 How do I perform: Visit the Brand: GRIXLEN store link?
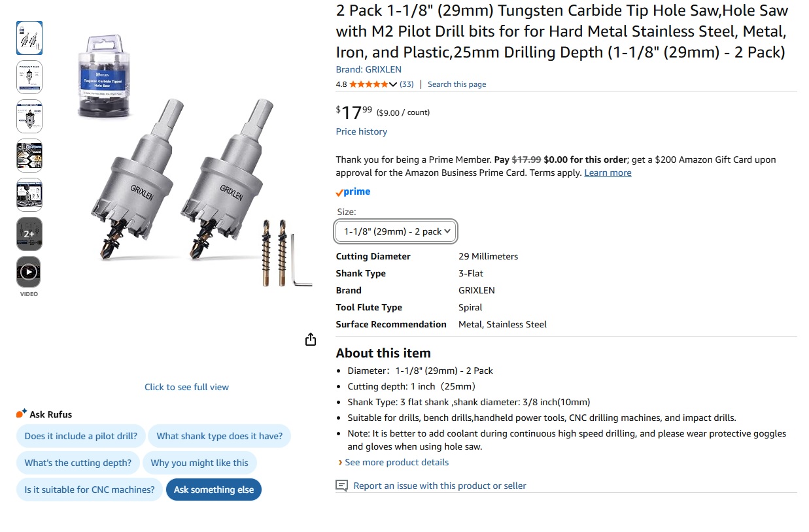click(x=368, y=69)
